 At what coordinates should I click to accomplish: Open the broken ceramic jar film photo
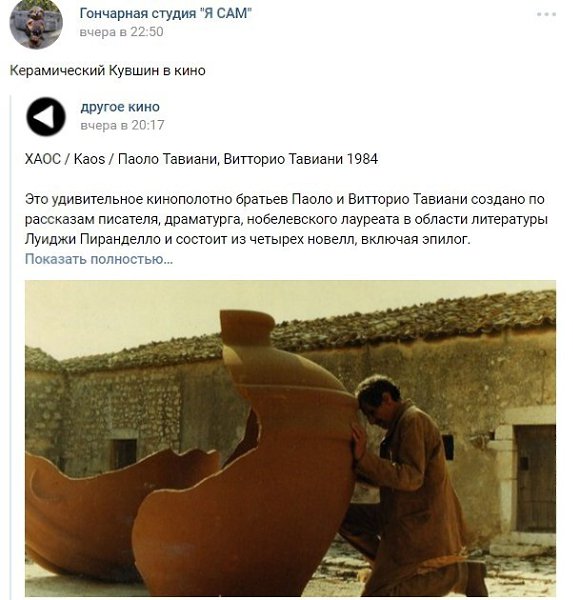291,439
